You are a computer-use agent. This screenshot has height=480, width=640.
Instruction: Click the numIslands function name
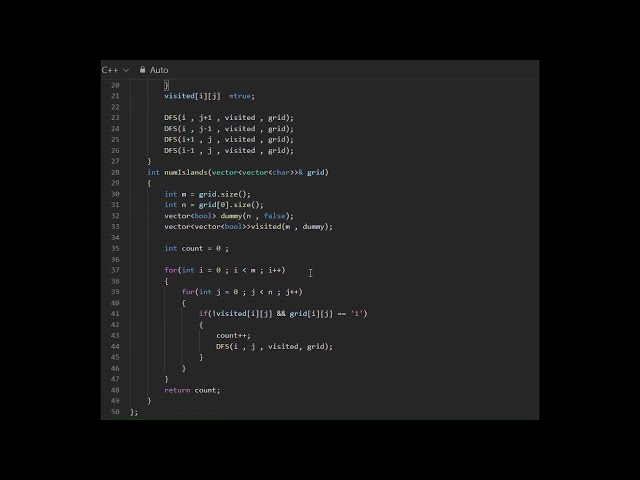coord(186,172)
